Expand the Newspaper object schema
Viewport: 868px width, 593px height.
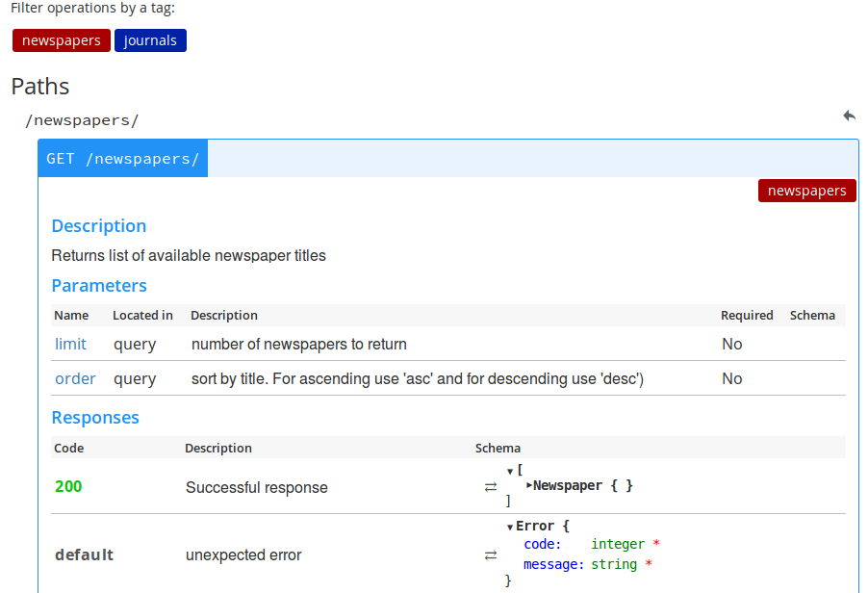tap(529, 485)
